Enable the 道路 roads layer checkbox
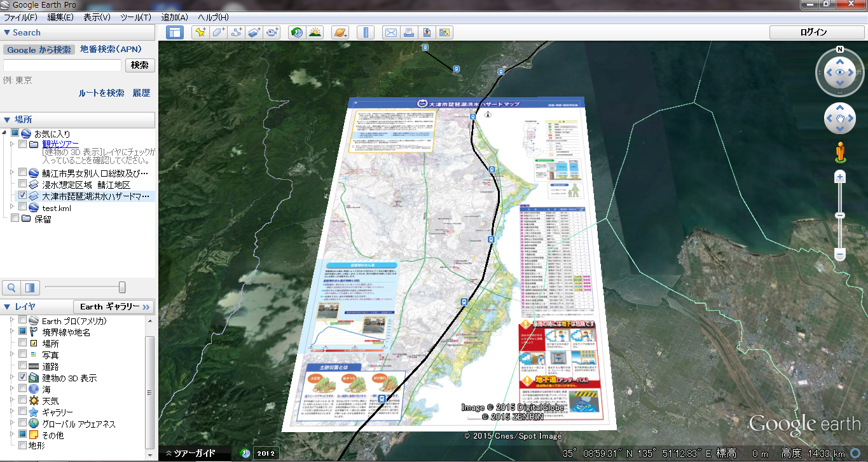Viewport: 868px width, 462px height. 23,366
